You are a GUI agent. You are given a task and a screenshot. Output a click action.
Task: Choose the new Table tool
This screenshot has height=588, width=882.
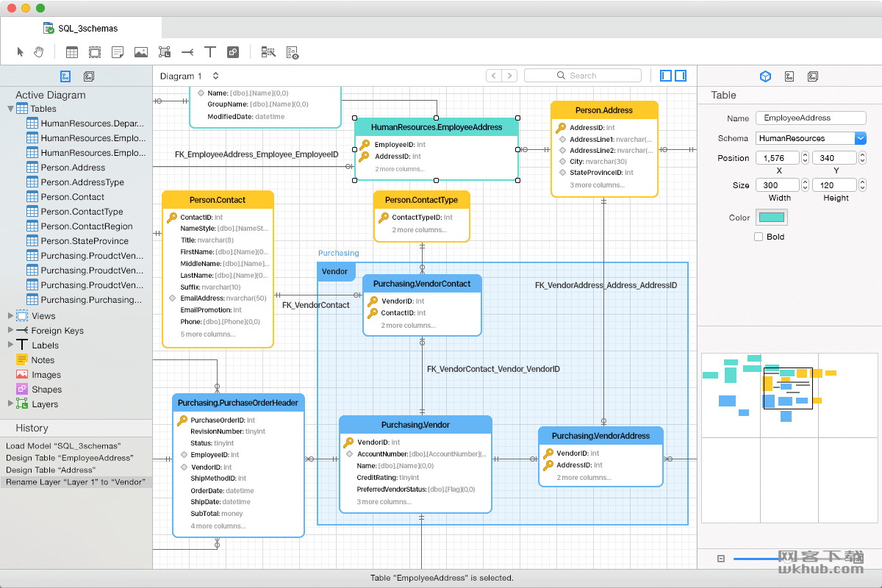coord(72,52)
